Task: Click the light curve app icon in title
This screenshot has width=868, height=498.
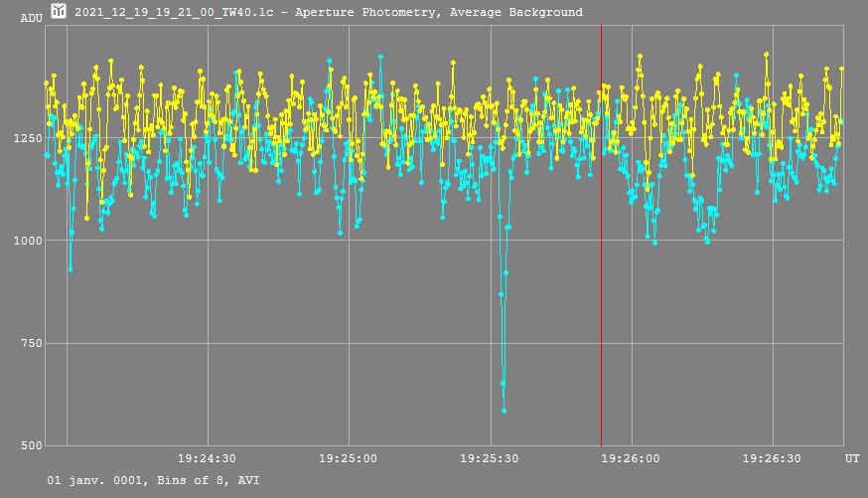Action: click(59, 11)
